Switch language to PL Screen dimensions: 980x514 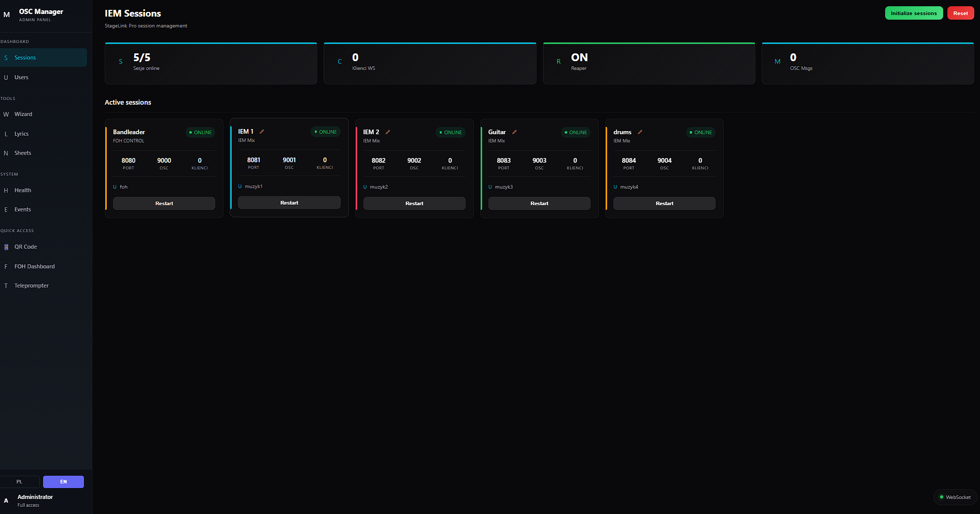[21, 481]
